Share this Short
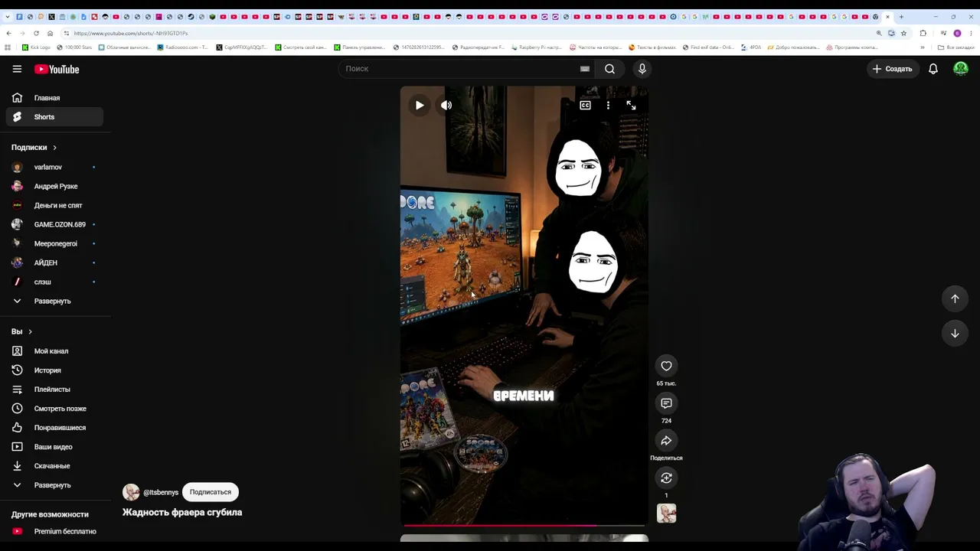The image size is (980, 551). 666,441
